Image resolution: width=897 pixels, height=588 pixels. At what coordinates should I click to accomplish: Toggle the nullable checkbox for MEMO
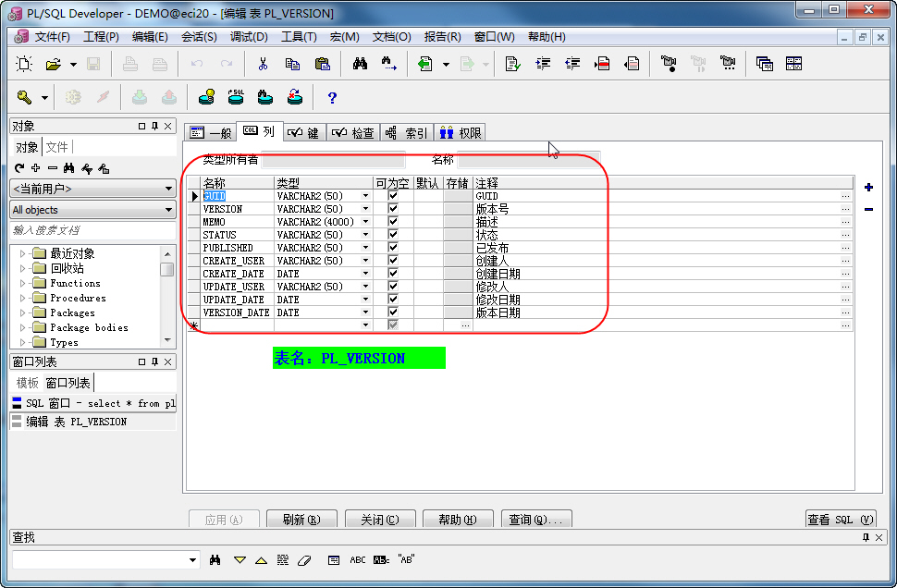pos(393,221)
